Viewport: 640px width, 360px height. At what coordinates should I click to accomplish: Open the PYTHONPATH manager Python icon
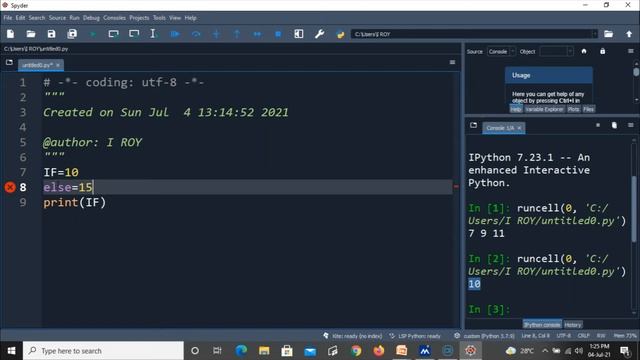340,34
